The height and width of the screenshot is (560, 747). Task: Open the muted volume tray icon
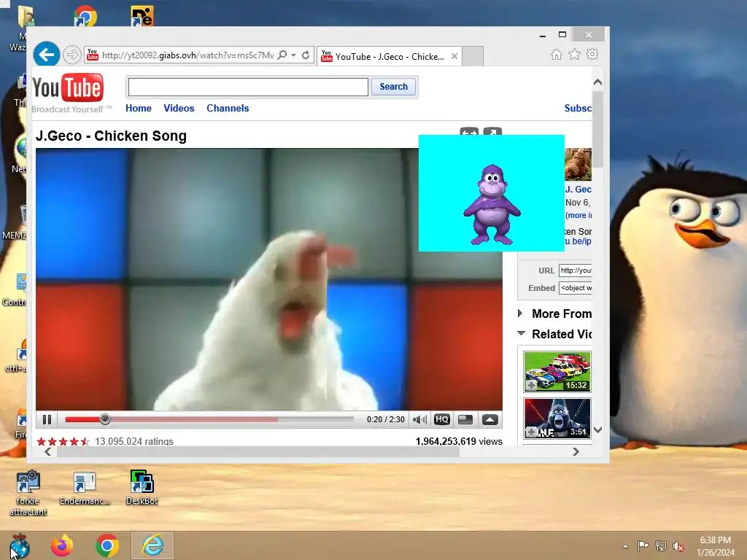click(x=678, y=546)
